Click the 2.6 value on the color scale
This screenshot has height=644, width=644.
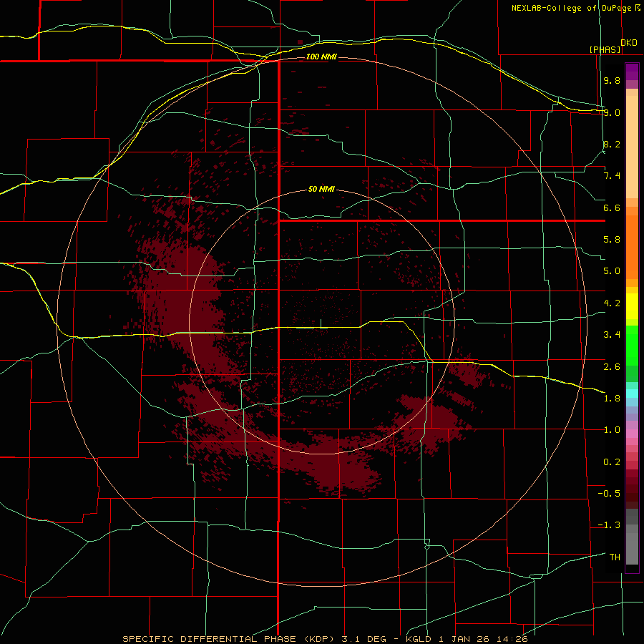click(x=612, y=366)
